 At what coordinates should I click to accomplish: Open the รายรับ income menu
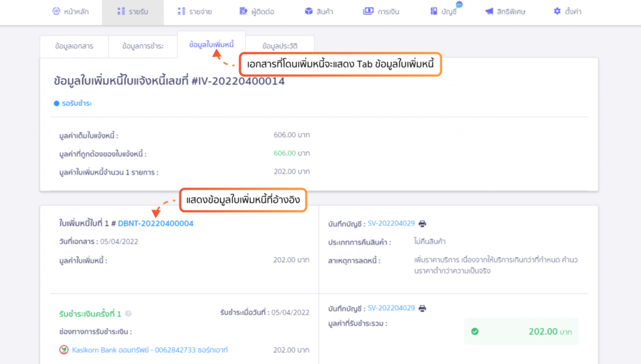133,12
